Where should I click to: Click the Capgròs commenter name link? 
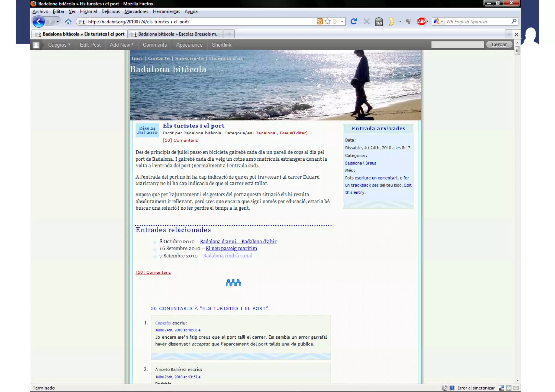click(163, 323)
